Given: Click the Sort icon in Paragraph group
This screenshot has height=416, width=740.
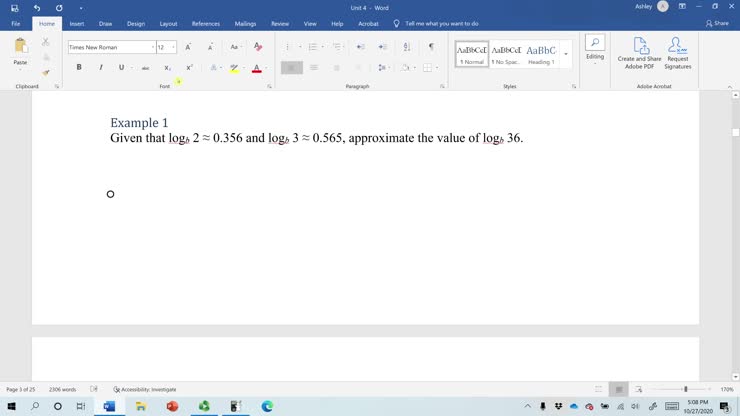Looking at the screenshot, I should (x=407, y=46).
